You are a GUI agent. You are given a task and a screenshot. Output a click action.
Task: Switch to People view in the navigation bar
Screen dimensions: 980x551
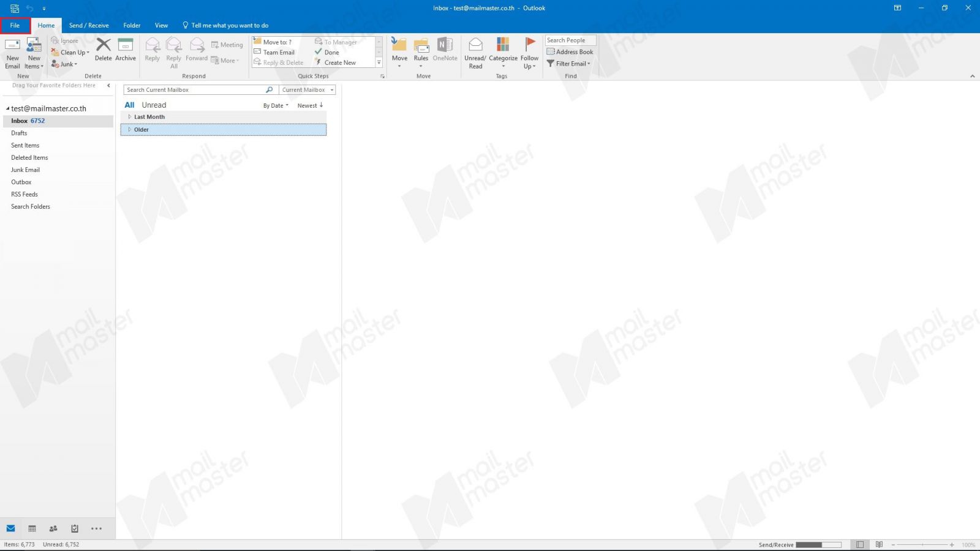pyautogui.click(x=53, y=528)
